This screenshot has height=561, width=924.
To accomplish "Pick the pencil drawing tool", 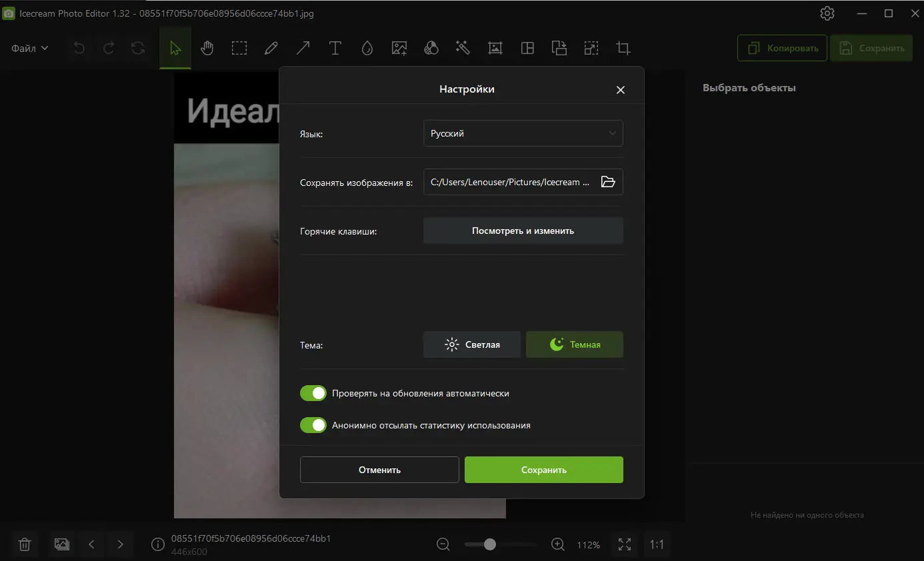I will tap(271, 48).
